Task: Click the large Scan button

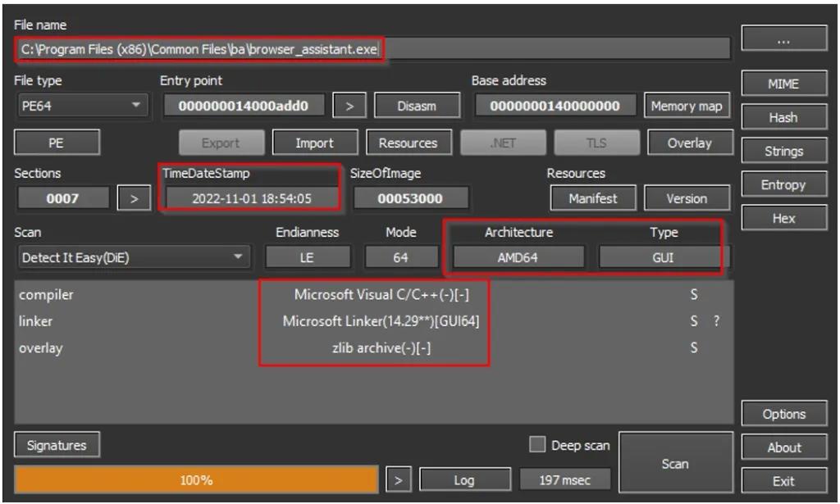Action: click(x=676, y=463)
